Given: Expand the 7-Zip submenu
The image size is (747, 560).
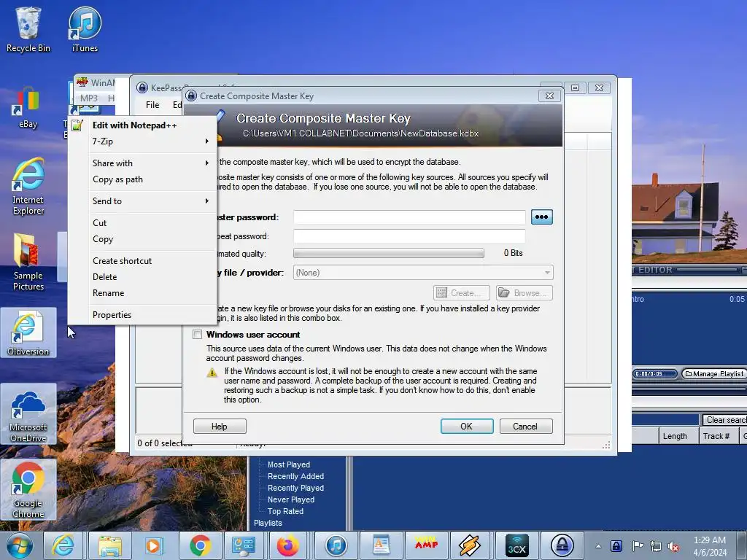Looking at the screenshot, I should click(143, 141).
